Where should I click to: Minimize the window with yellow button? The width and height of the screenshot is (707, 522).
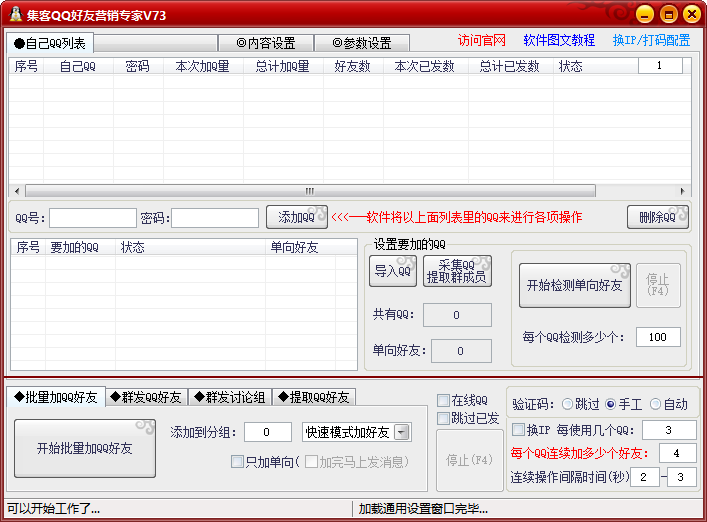[x=645, y=14]
